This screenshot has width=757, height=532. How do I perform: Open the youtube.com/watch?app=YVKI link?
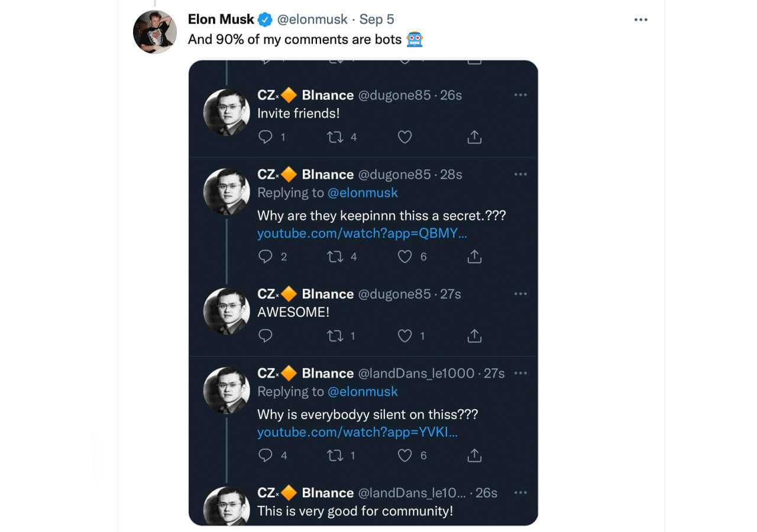coord(357,432)
